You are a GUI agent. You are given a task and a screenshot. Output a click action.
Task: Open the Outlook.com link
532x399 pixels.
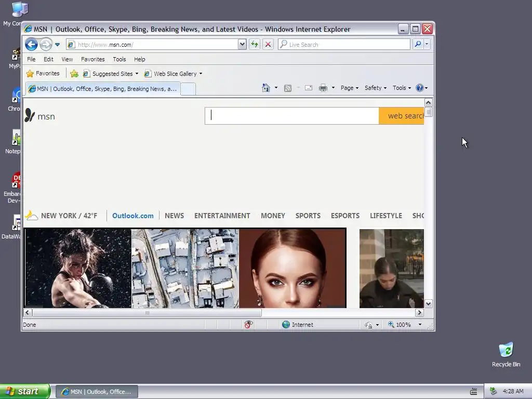pos(132,216)
